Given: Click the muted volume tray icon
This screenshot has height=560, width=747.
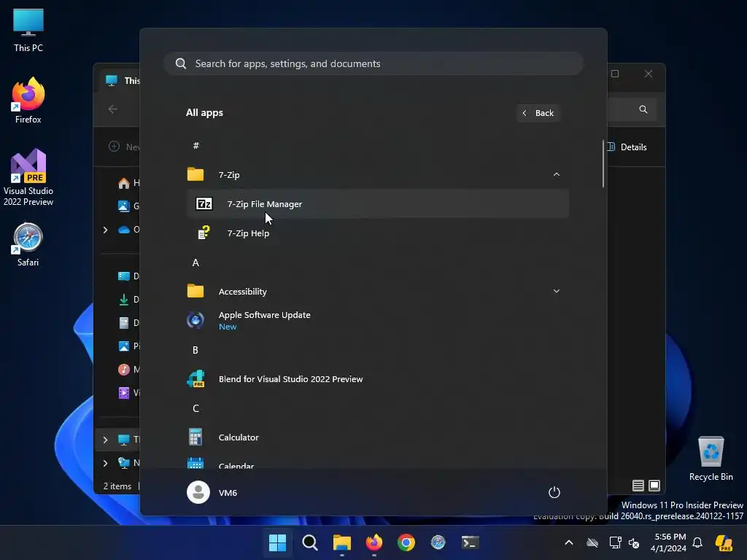Looking at the screenshot, I should tap(634, 542).
